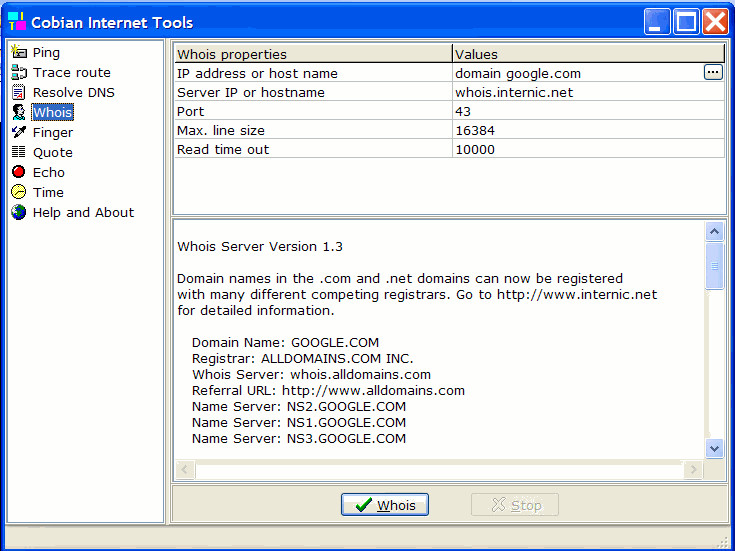The image size is (735, 551).
Task: Click the Finger tool icon
Action: [x=19, y=132]
